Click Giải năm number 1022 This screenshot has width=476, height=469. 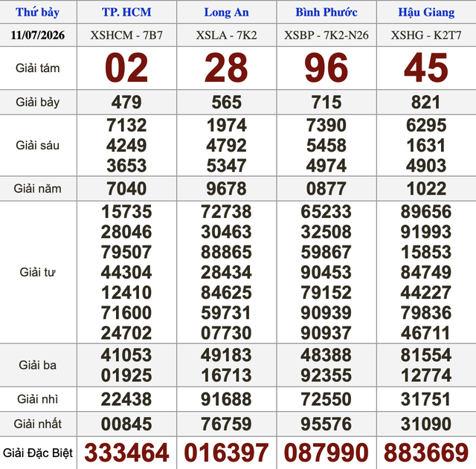point(426,188)
